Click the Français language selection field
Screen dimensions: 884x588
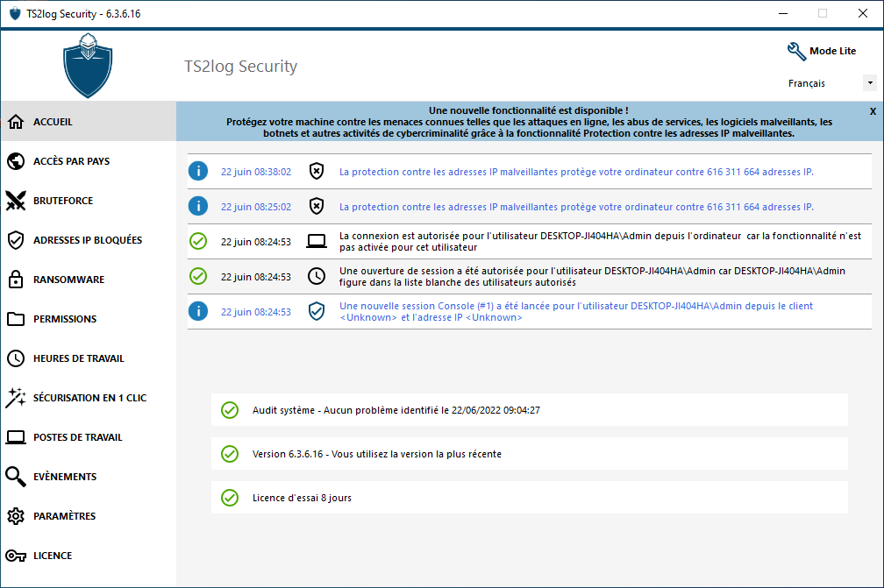click(x=831, y=83)
